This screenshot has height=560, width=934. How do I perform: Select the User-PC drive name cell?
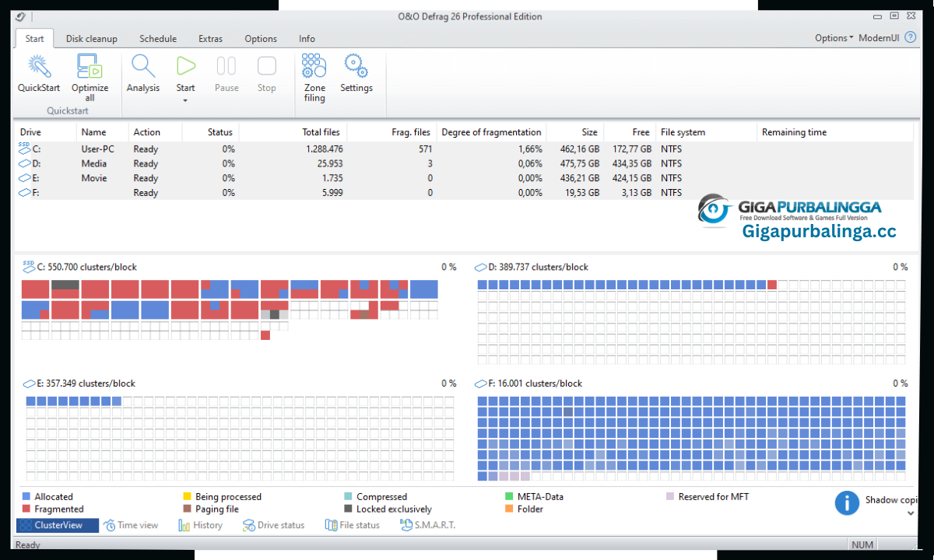coord(97,149)
